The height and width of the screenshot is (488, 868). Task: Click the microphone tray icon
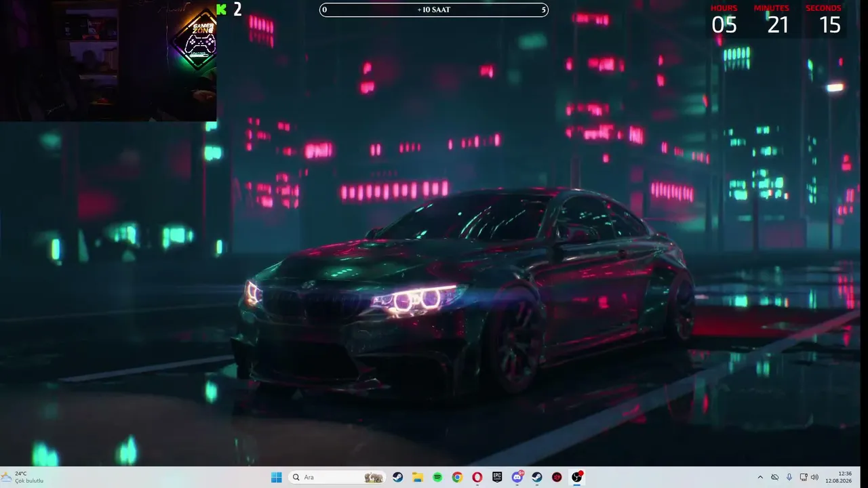click(x=789, y=477)
